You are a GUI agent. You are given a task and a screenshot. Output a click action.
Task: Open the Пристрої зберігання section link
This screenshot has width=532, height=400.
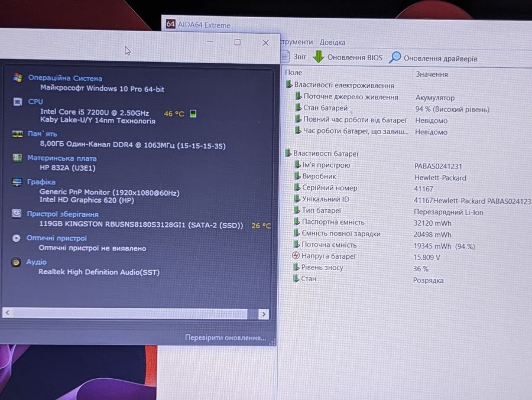tap(63, 214)
